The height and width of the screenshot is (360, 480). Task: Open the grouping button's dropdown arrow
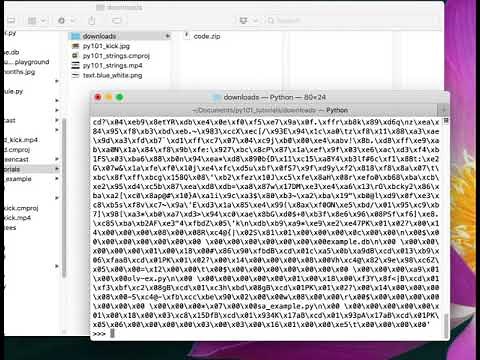(x=43, y=21)
